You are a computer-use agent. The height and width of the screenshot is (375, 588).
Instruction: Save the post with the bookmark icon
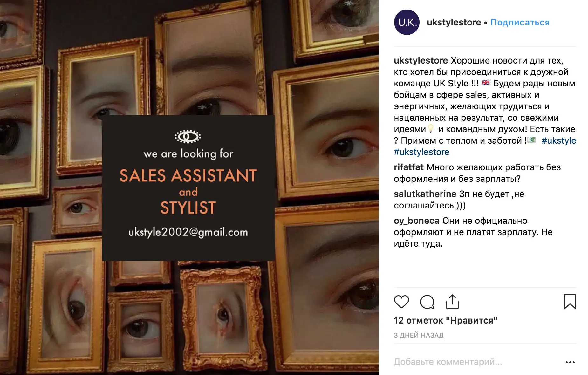(570, 302)
